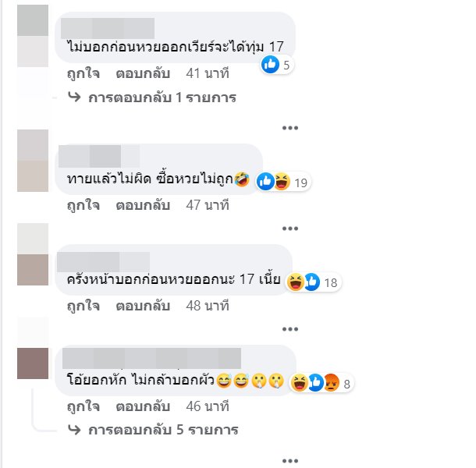The height and width of the screenshot is (468, 476).
Task: Click ตอบกลับ on the 46 นาที comment
Action: tap(143, 406)
